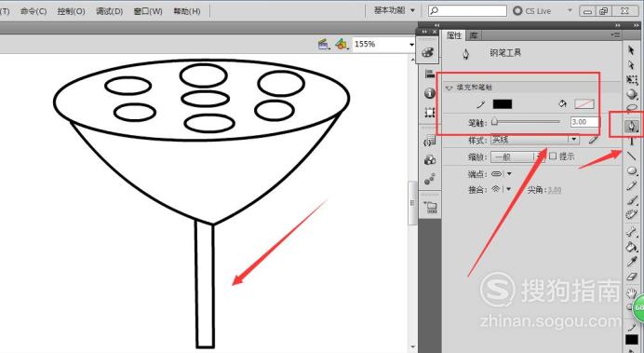Screen dimensions: 644x353
Task: Select the Oval shape tool
Action: 632,171
